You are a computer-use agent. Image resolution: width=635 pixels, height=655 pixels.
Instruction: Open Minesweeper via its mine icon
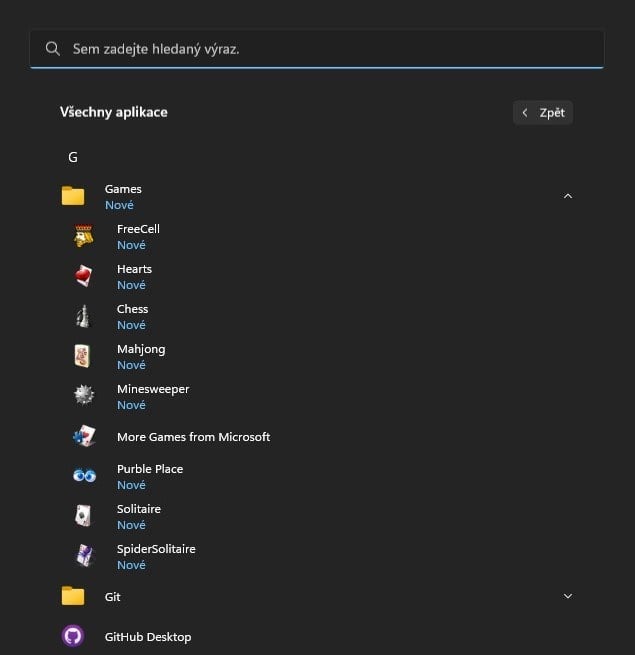pyautogui.click(x=84, y=396)
